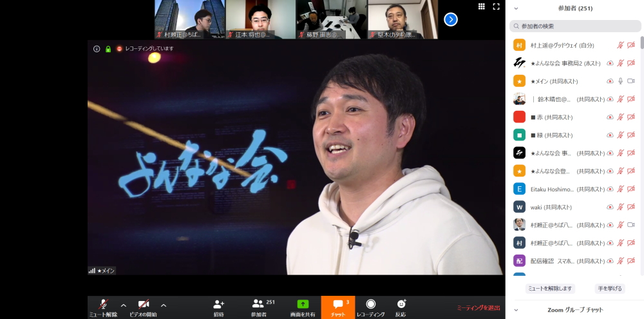Screen dimensions: 644x319
Task: Click muted mic icon in 村上遥 row
Action: tap(621, 45)
